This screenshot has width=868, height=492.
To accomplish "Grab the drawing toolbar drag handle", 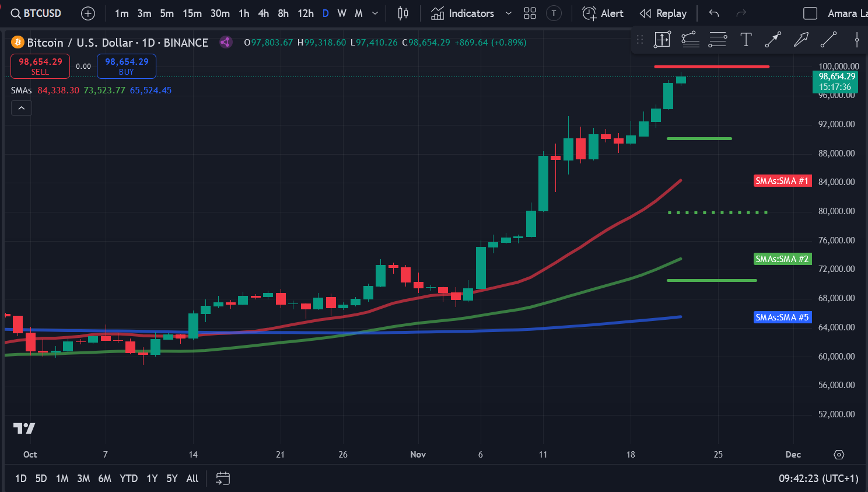I will (640, 40).
